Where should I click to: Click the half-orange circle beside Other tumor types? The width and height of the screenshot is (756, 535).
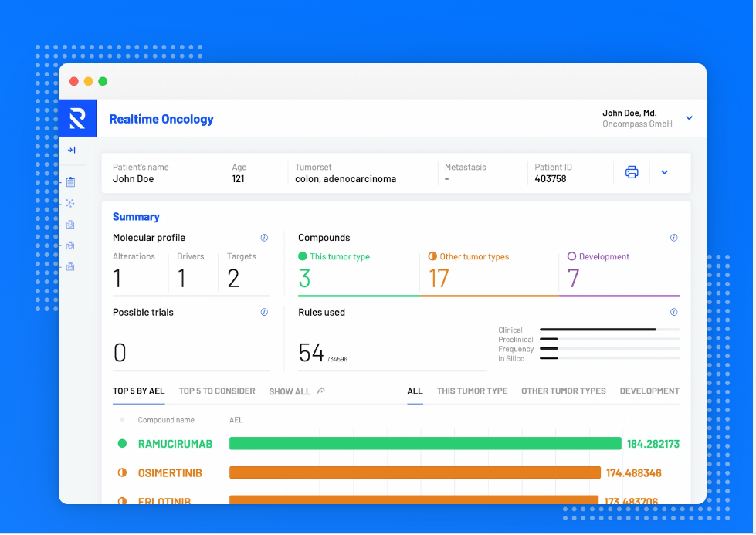[432, 256]
